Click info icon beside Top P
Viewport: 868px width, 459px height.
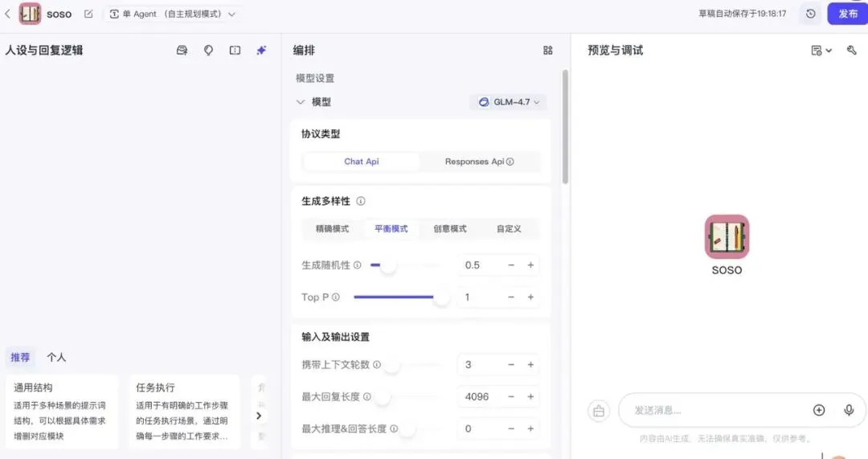[x=335, y=297]
